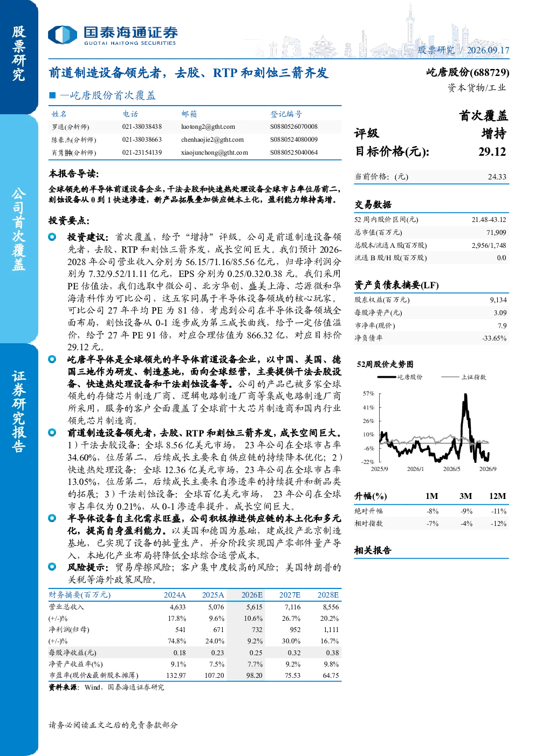Click the 屹唐股份 chart legend entry
Viewport: 535px width, 756px height.
coord(400,377)
